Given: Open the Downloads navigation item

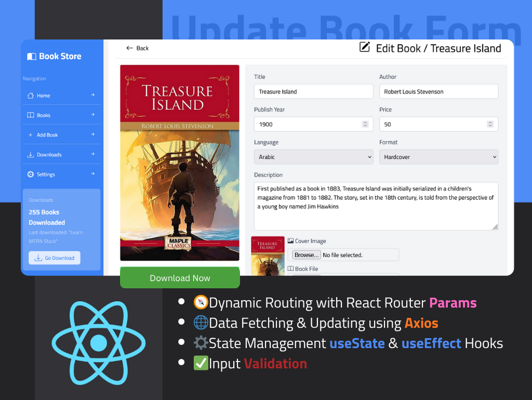Looking at the screenshot, I should [49, 155].
